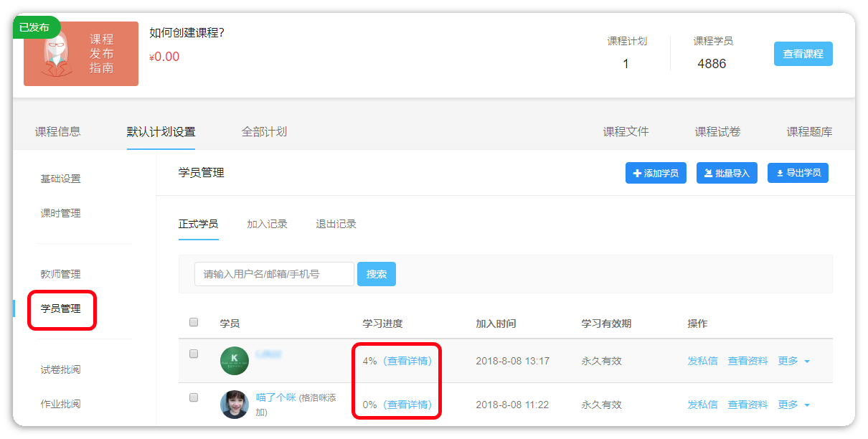
Task: Open 查看详情 for the 4% progress
Action: (407, 362)
